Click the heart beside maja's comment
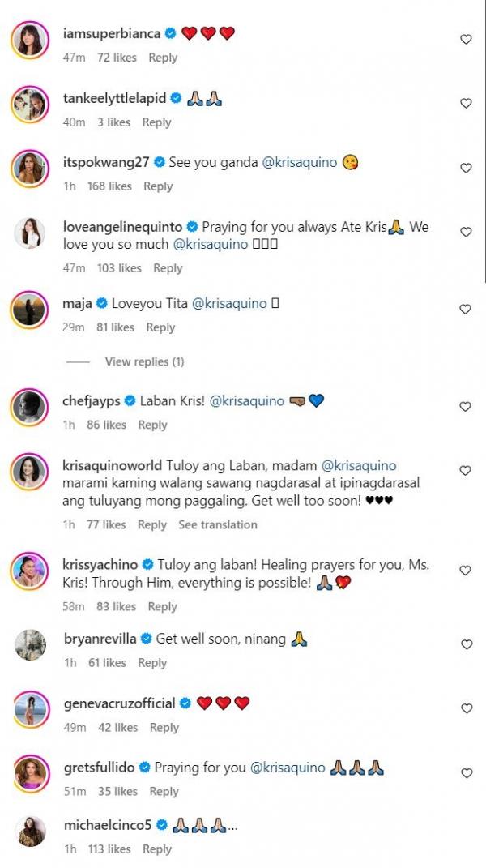Image resolution: width=486 pixels, height=868 pixels. coord(466,310)
